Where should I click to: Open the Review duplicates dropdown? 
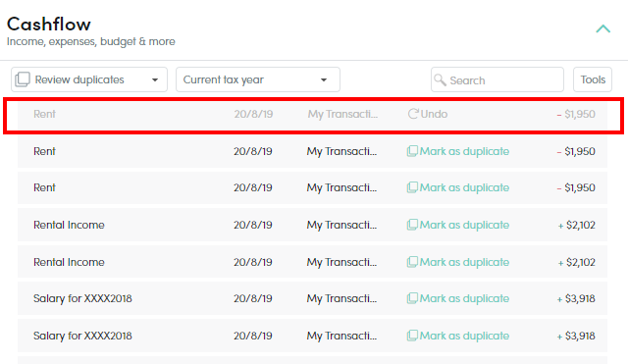pyautogui.click(x=89, y=79)
